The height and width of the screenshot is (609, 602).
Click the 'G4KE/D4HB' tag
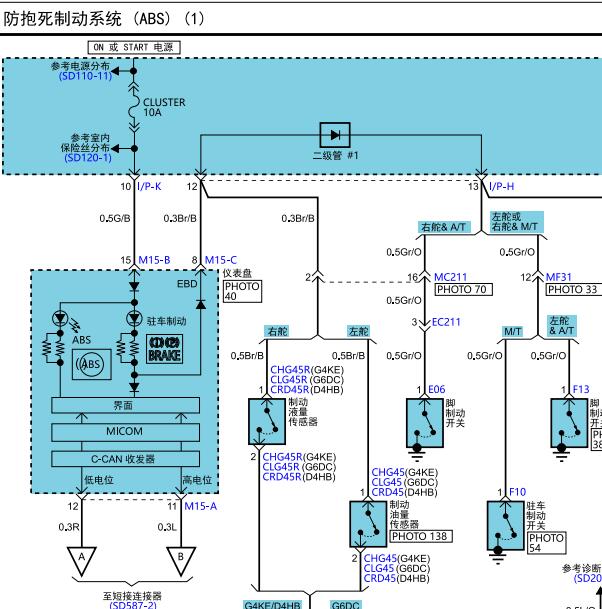tap(272, 605)
